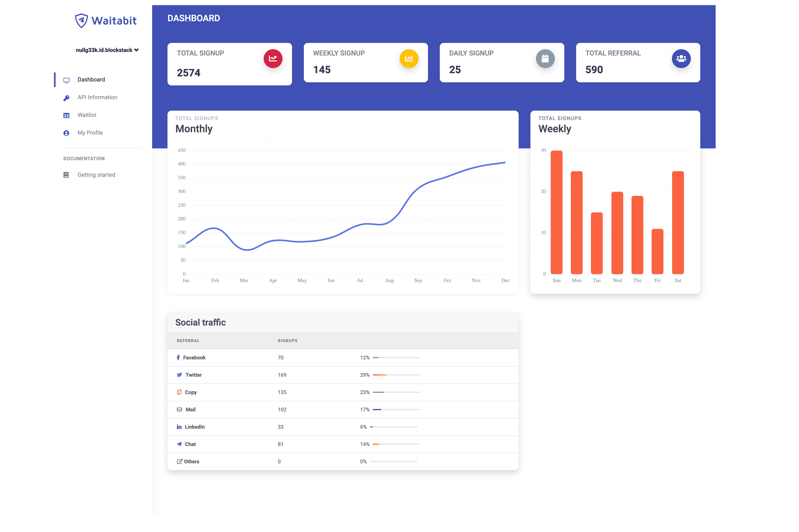Click the Twitter bird icon in the table
799x532 pixels.
[x=179, y=375]
